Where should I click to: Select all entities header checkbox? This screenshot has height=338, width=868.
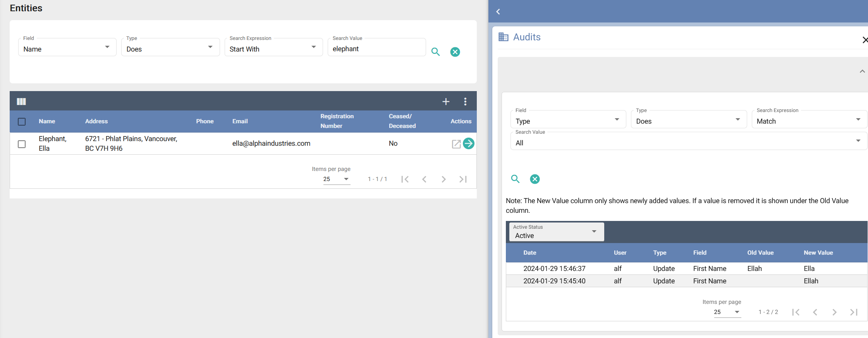click(x=22, y=122)
